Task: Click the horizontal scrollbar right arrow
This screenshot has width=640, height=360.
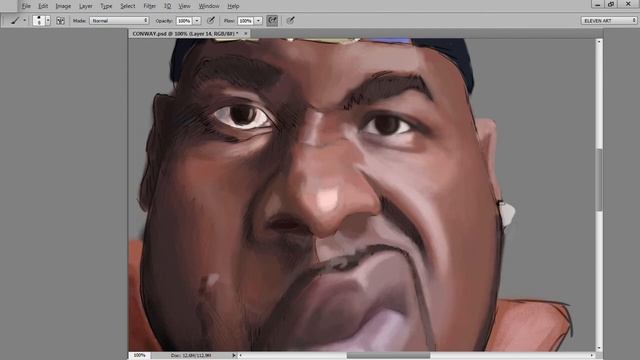Action: pos(592,356)
